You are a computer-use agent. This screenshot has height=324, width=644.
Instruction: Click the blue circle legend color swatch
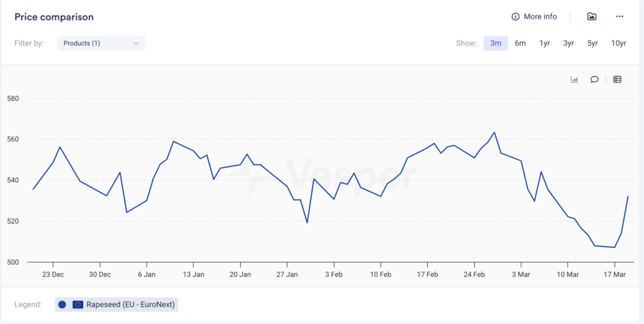point(62,304)
